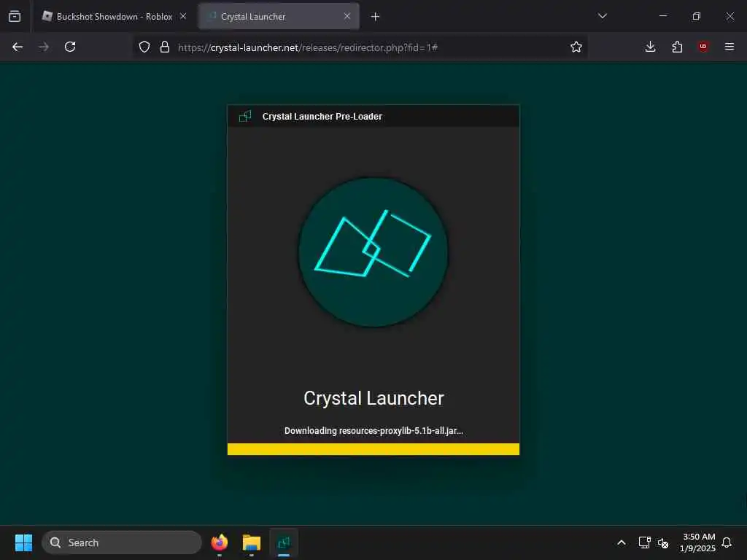This screenshot has height=560, width=747.
Task: Open tracking protection shield icon
Action: point(144,47)
